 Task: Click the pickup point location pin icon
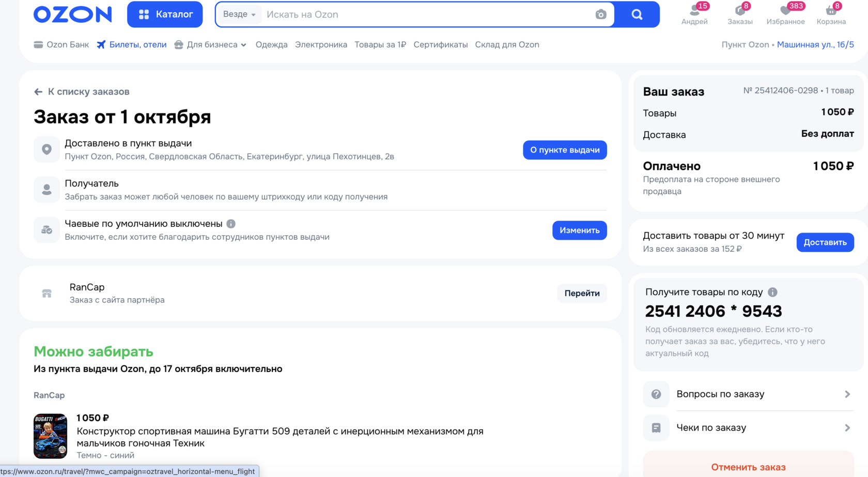(x=47, y=149)
